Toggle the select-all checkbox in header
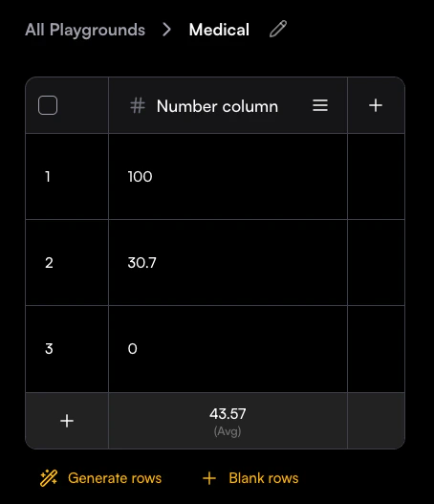 (x=48, y=105)
